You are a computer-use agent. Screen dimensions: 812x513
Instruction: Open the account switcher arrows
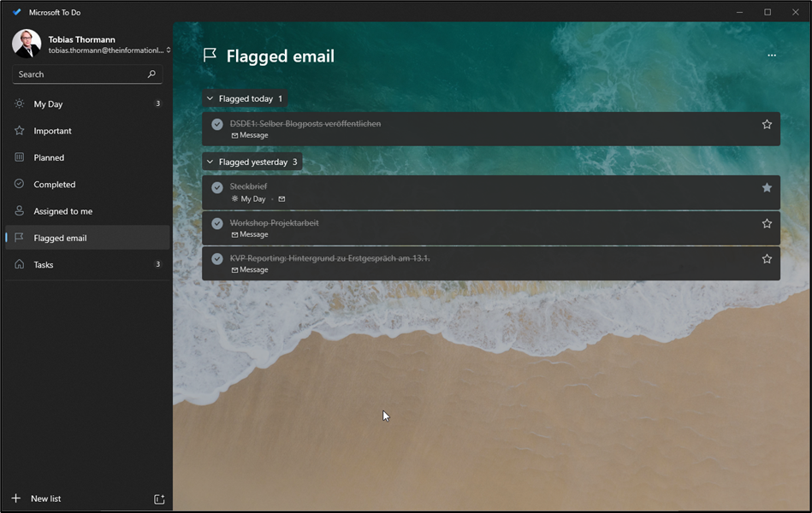click(169, 50)
